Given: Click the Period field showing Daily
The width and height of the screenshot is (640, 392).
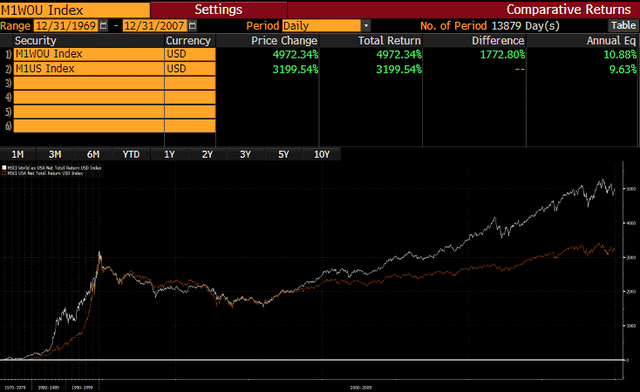Looking at the screenshot, I should point(321,26).
